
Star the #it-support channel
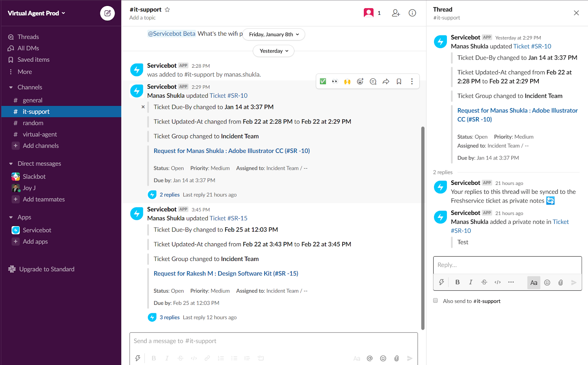coord(167,10)
